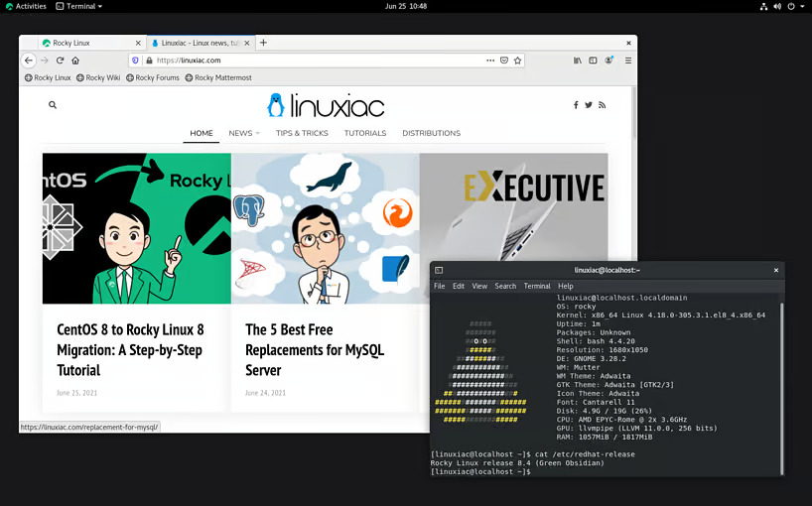Click Rocky Linux release 8.4 output line
Screen dimensions: 812x506
coord(517,463)
